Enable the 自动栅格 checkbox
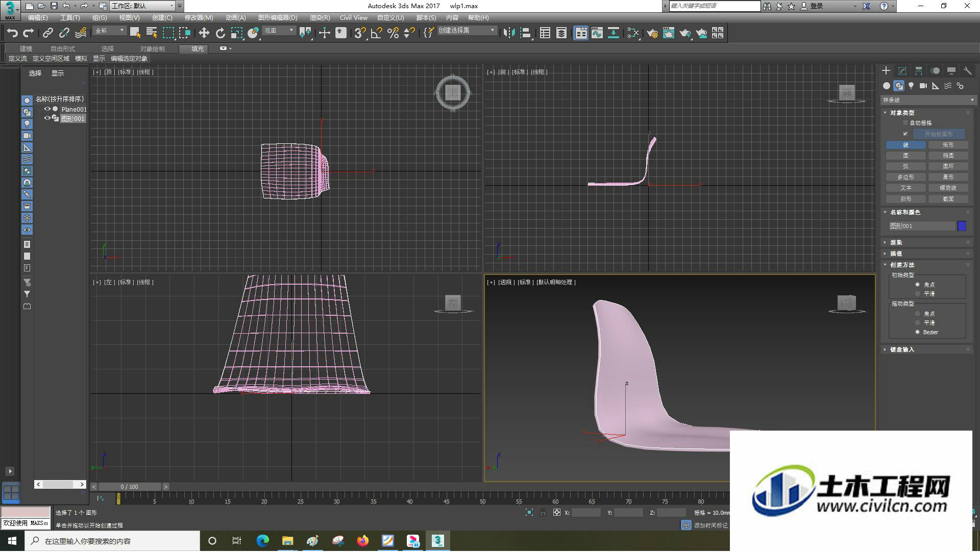This screenshot has height=552, width=980. click(x=905, y=123)
